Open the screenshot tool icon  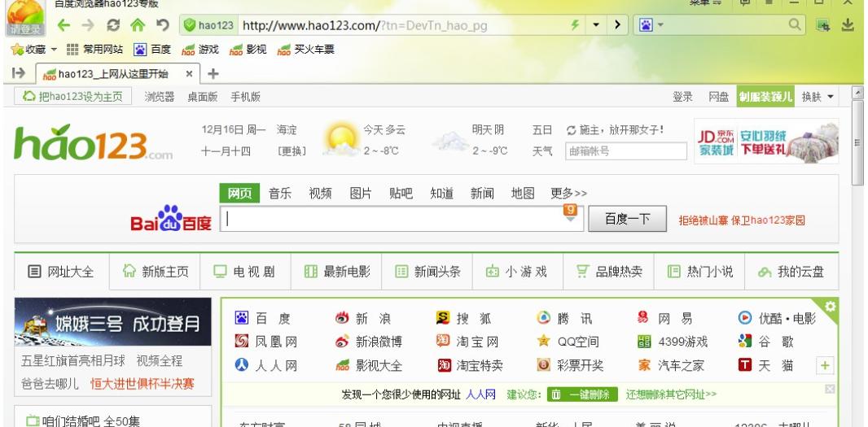tap(823, 25)
